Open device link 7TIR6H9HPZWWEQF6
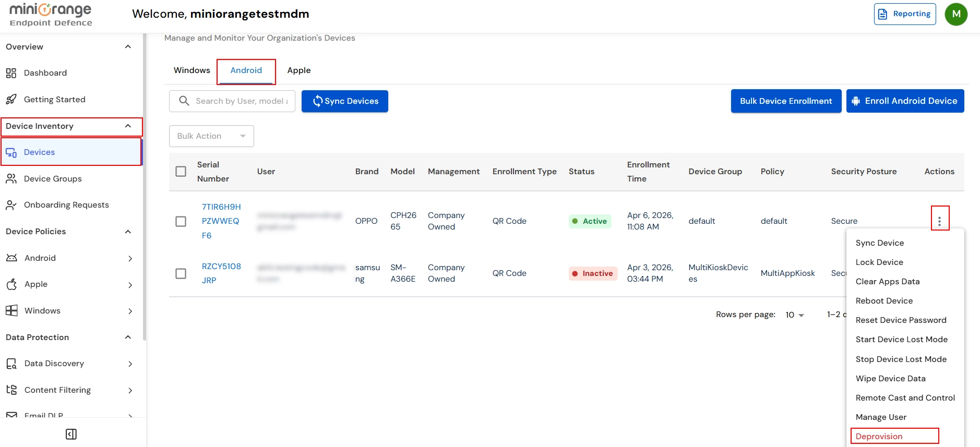Viewport: 980px width, 447px height. tap(221, 221)
